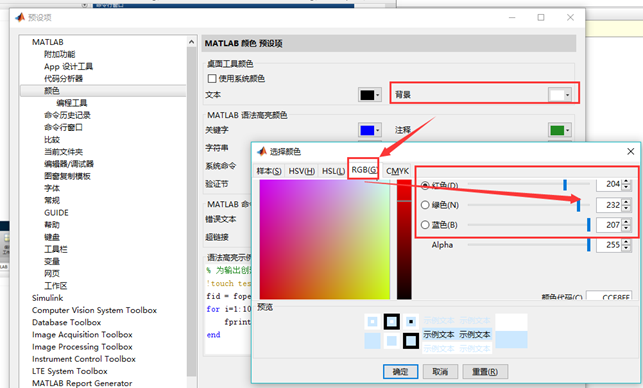
Task: Select 代码分析器 in the tree
Action: [x=64, y=78]
